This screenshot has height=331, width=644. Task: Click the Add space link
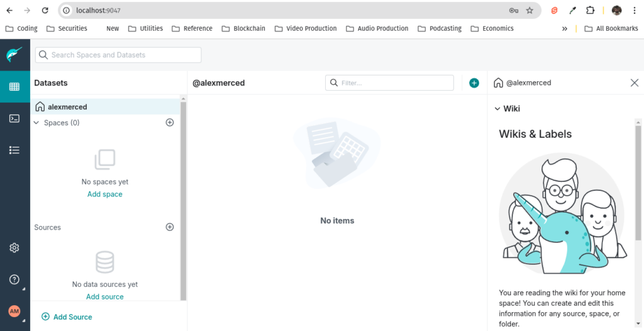(x=105, y=194)
